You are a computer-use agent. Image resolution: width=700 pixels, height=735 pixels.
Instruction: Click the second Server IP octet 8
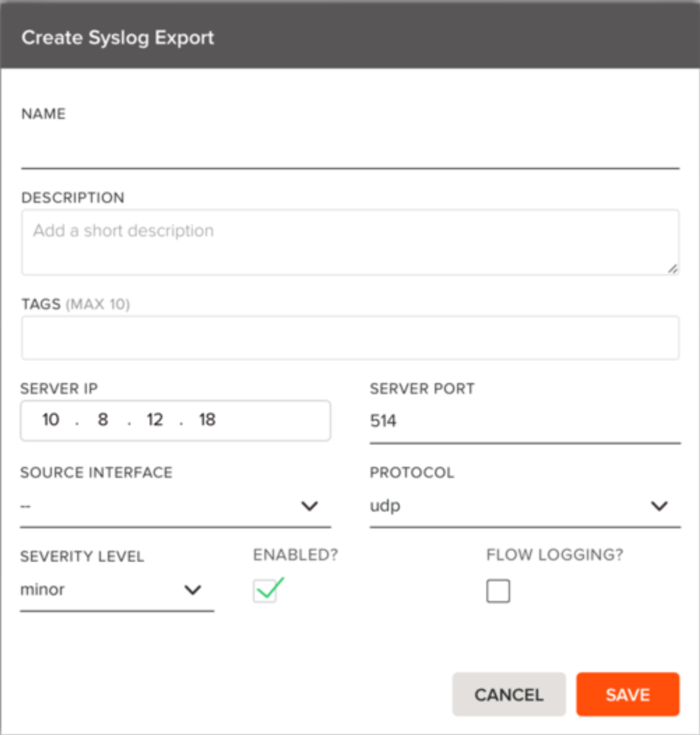103,420
